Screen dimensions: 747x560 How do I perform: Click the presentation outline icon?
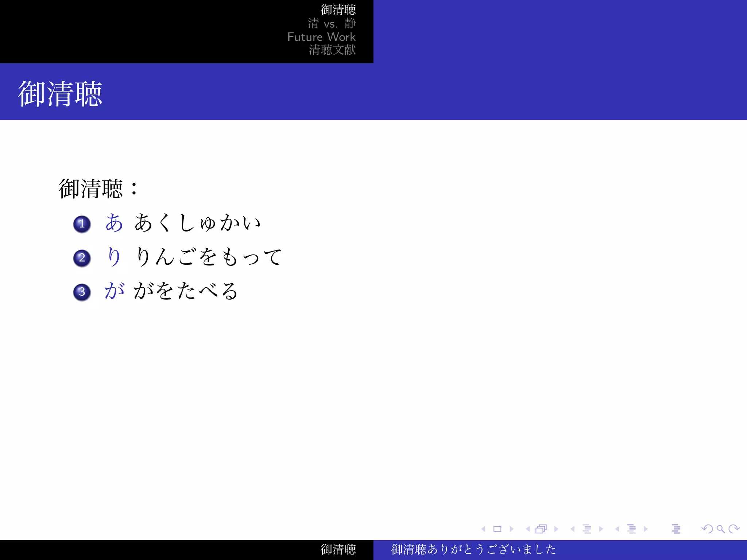coord(676,529)
